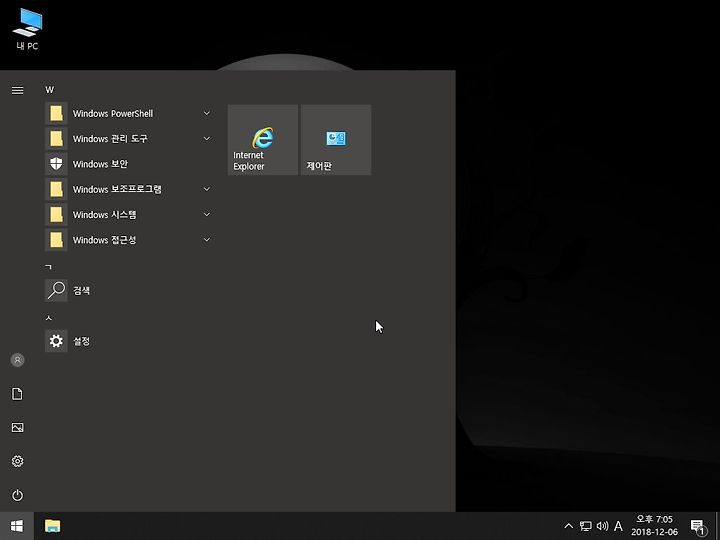
Task: Open File Explorer on the taskbar
Action: coord(53,526)
